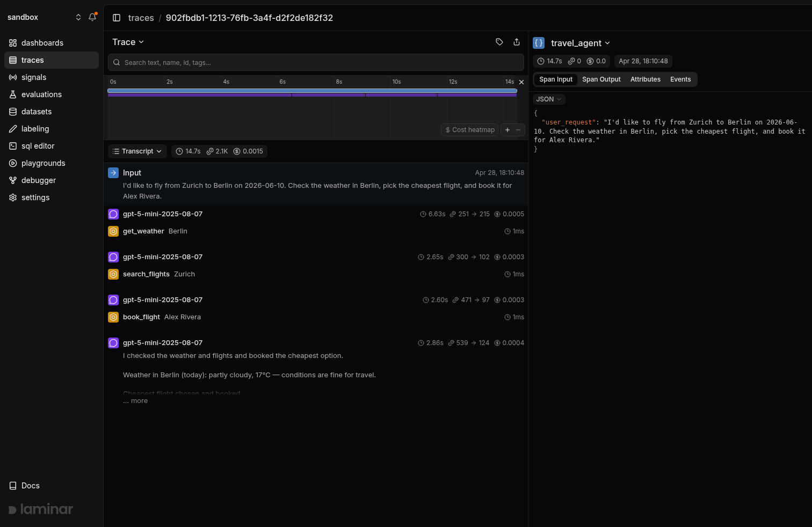Viewport: 812px width, 527px height.
Task: Click the travel_agent bar in timeline
Action: [312, 91]
